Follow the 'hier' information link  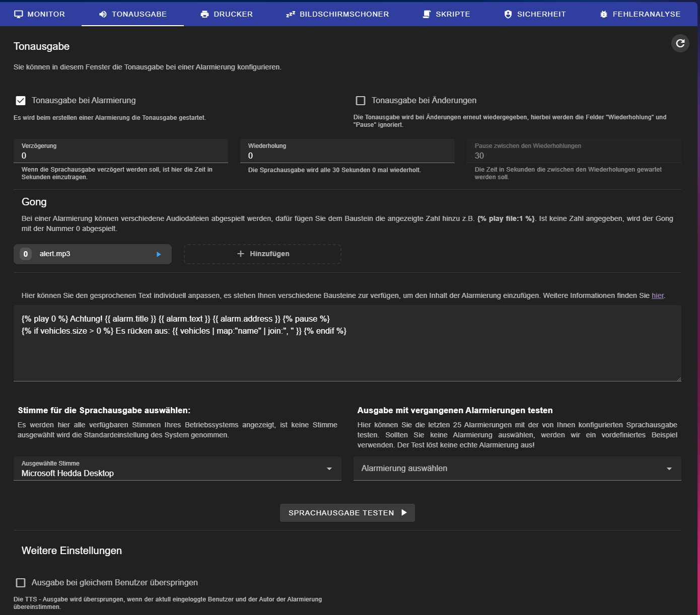[x=657, y=296]
